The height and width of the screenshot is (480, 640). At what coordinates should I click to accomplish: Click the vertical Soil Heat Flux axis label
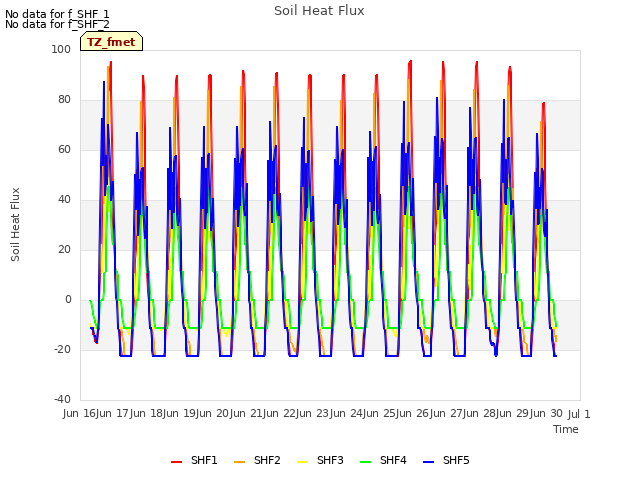(15, 224)
